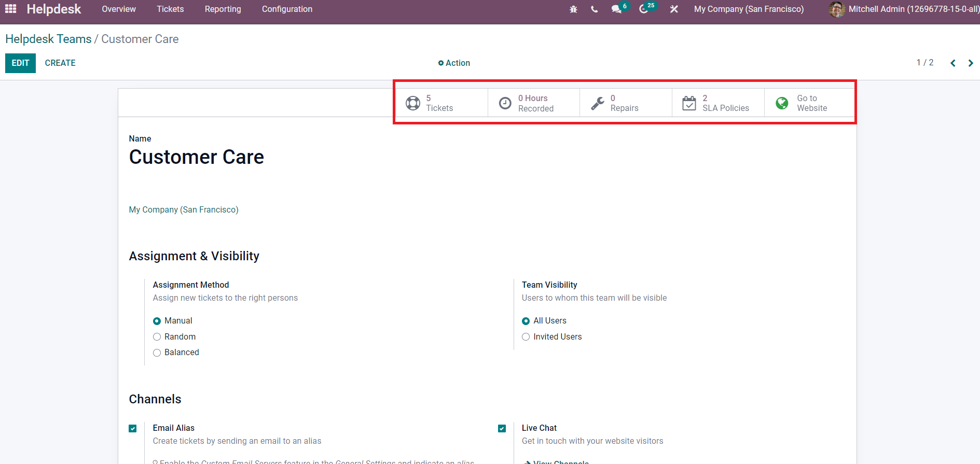Select All Users team visibility
Screen dimensions: 980x464
526,321
